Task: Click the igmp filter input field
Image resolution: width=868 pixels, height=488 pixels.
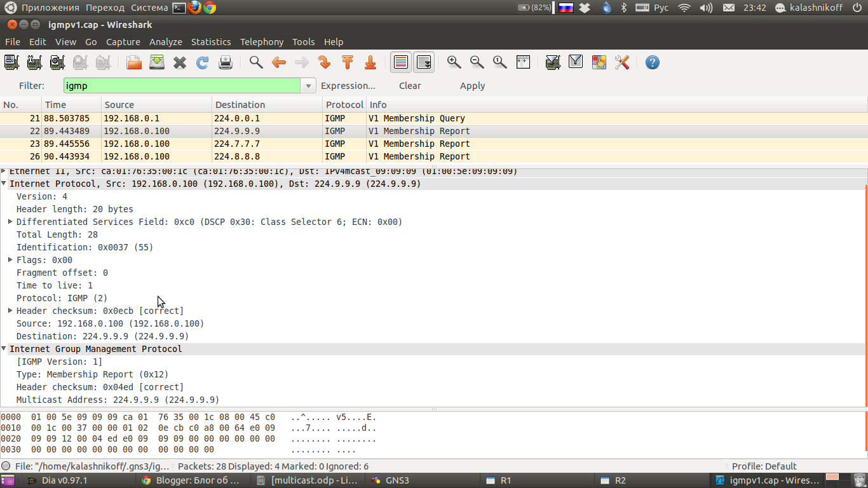Action: [181, 86]
